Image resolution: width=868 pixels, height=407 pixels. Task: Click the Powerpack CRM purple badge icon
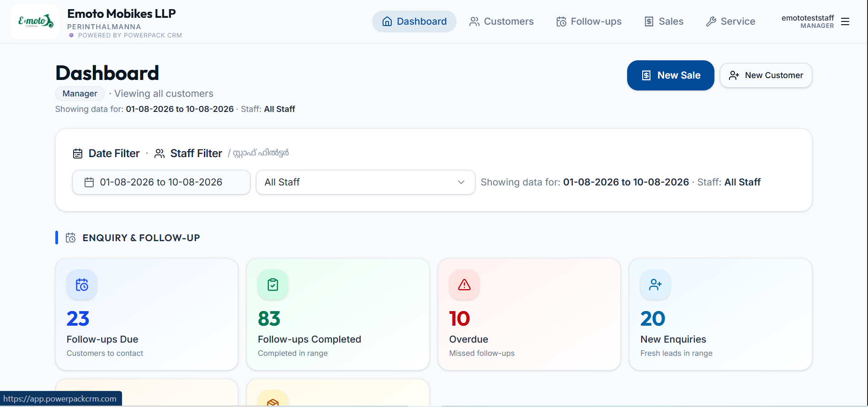pos(71,35)
